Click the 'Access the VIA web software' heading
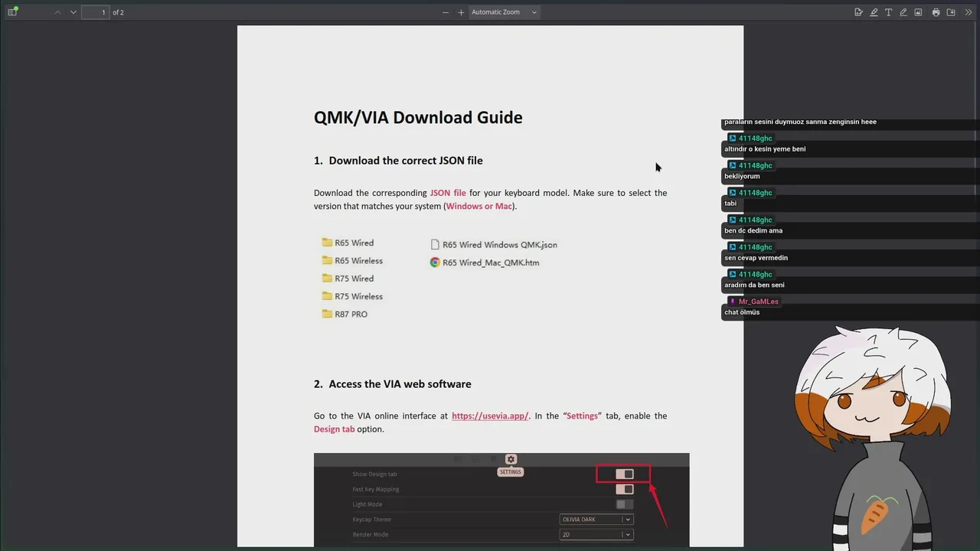The width and height of the screenshot is (980, 551). (x=400, y=384)
